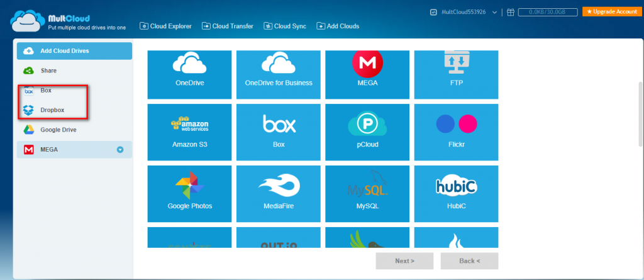Image resolution: width=644 pixels, height=280 pixels.
Task: Choose the OneDrive tile
Action: tap(189, 75)
